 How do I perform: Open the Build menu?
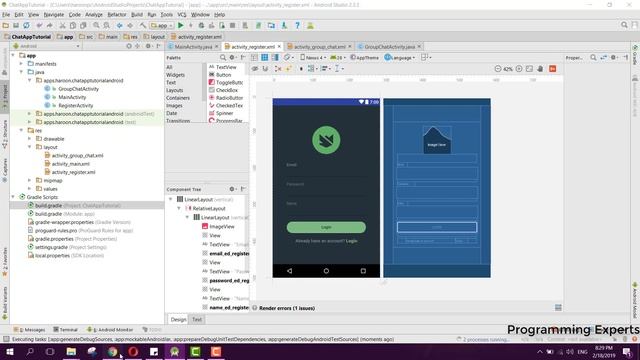[x=137, y=14]
